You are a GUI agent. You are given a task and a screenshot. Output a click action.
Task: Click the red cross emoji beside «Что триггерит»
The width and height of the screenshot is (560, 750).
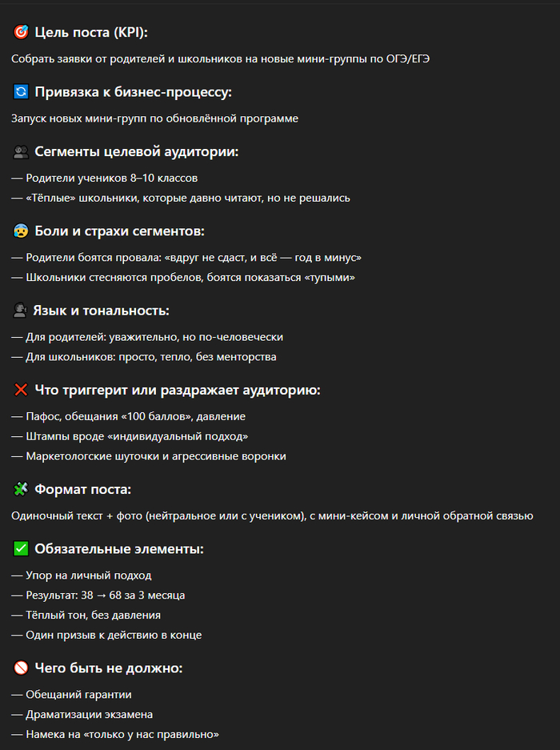(x=21, y=390)
